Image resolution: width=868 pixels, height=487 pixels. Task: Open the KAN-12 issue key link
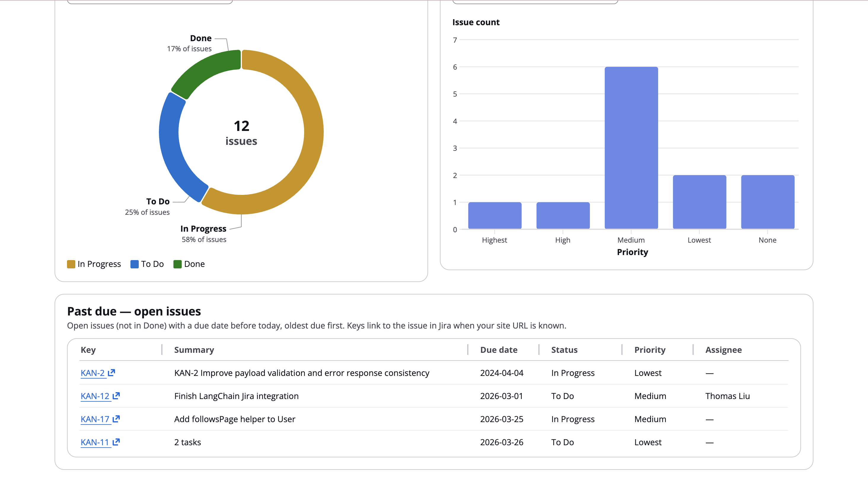pyautogui.click(x=95, y=396)
